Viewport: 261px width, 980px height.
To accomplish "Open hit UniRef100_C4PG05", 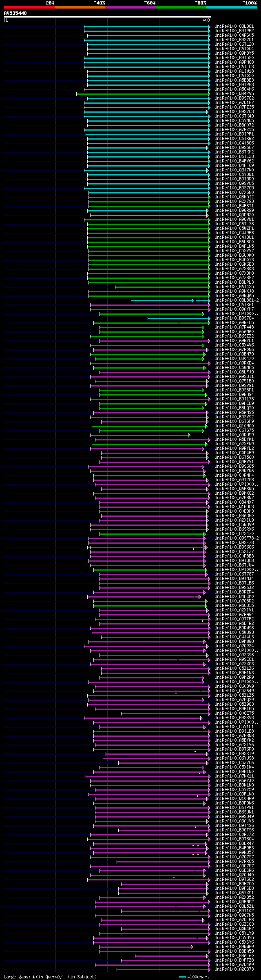I will [234, 36].
